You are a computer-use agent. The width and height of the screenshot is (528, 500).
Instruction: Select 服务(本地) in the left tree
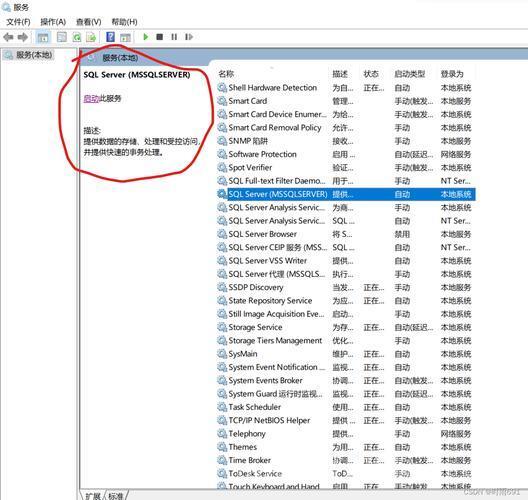[x=34, y=55]
